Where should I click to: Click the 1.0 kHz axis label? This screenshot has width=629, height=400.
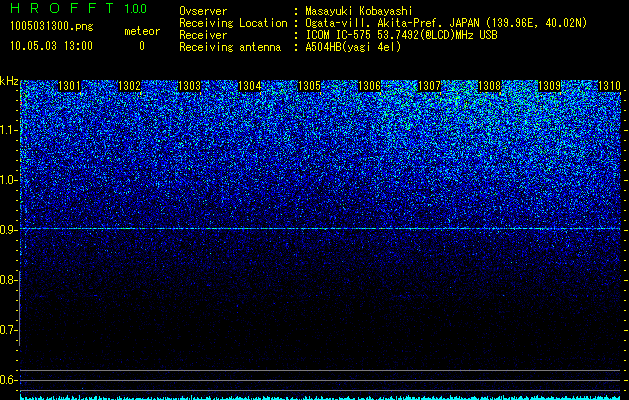coord(9,180)
